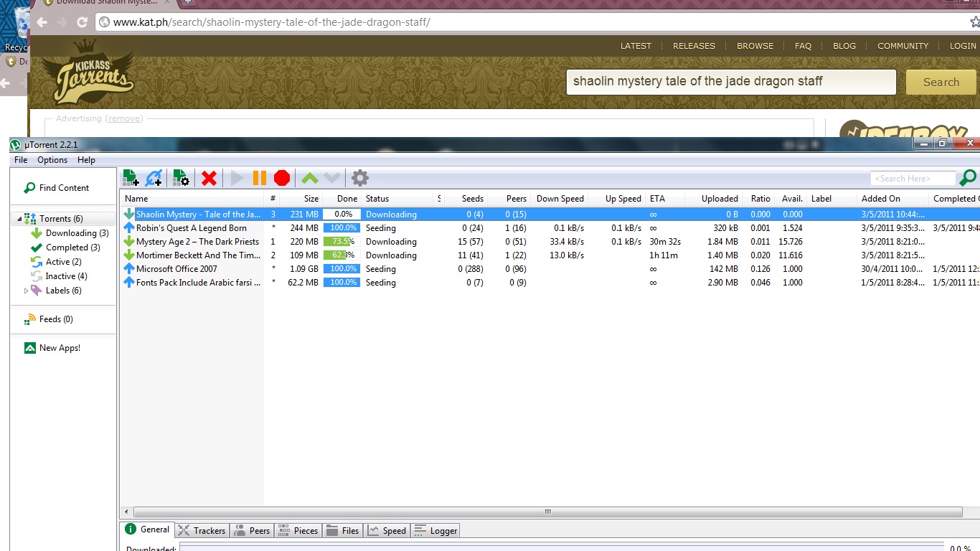Open the COMMUNITY link on Kickass Torrents
This screenshot has width=980, height=551.
tap(903, 46)
